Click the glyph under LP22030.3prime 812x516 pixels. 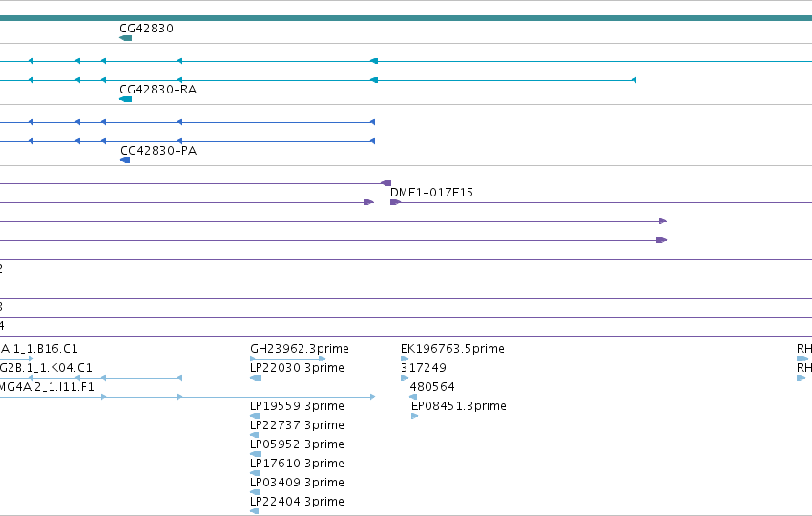(256, 378)
